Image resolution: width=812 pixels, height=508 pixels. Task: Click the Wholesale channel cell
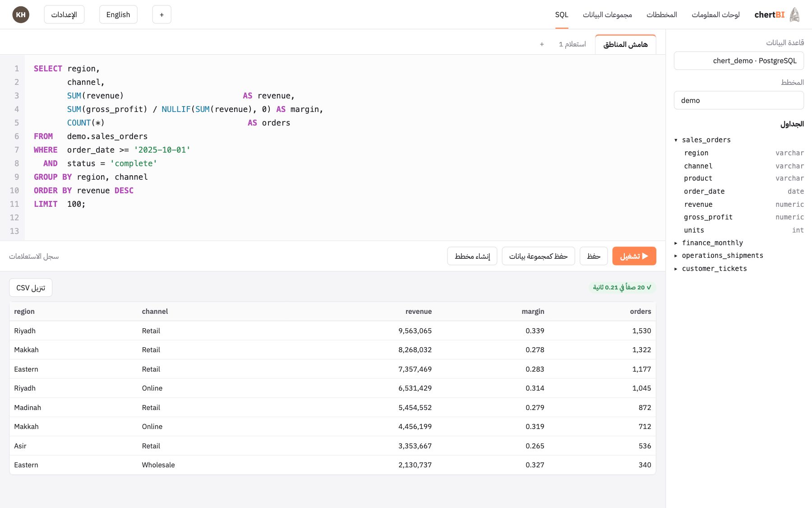pyautogui.click(x=158, y=465)
